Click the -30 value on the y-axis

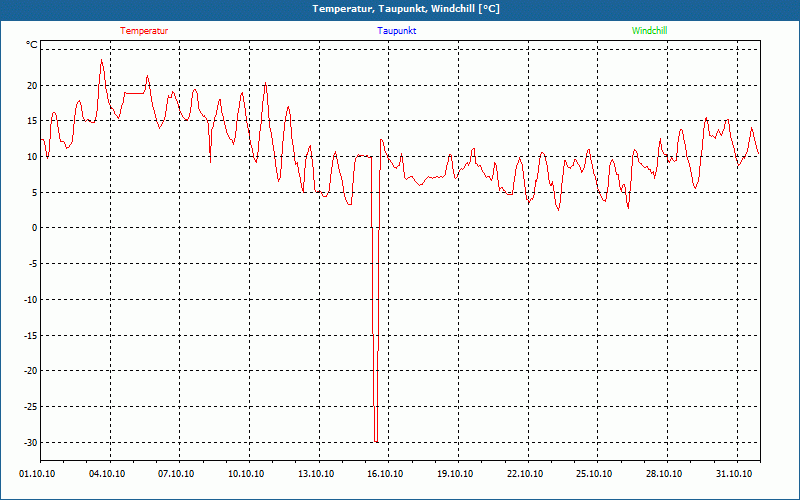click(31, 442)
